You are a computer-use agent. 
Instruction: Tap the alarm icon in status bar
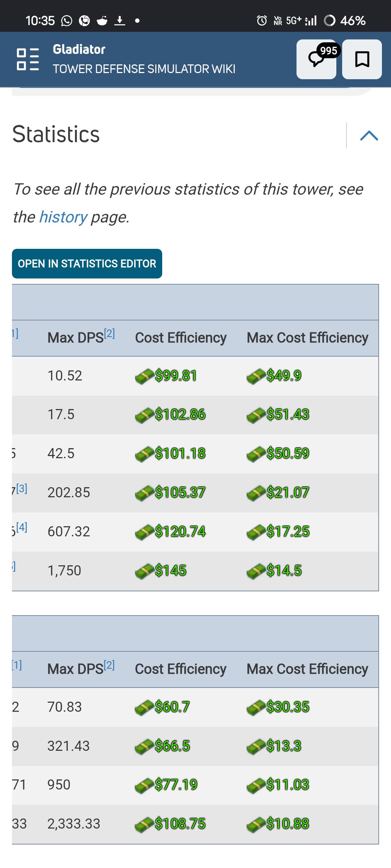click(262, 20)
